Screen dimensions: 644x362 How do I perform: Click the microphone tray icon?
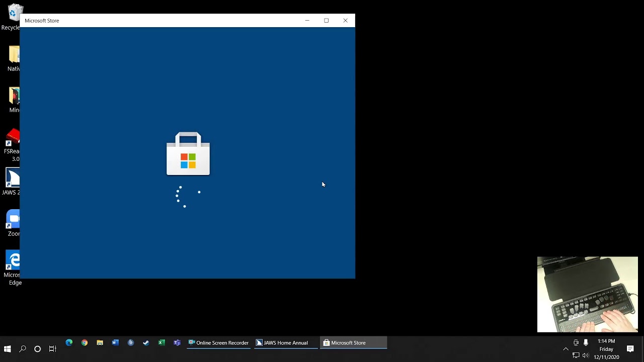coord(586,342)
